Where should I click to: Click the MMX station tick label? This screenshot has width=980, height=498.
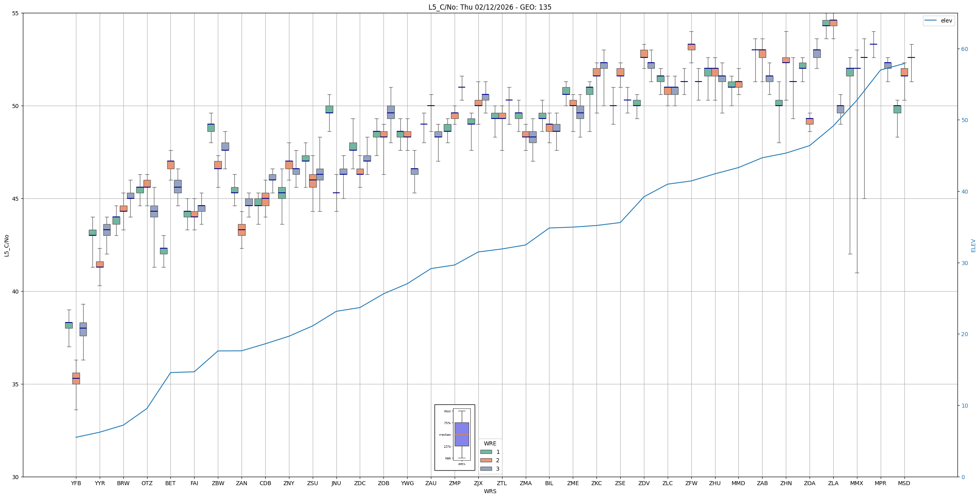pyautogui.click(x=857, y=483)
